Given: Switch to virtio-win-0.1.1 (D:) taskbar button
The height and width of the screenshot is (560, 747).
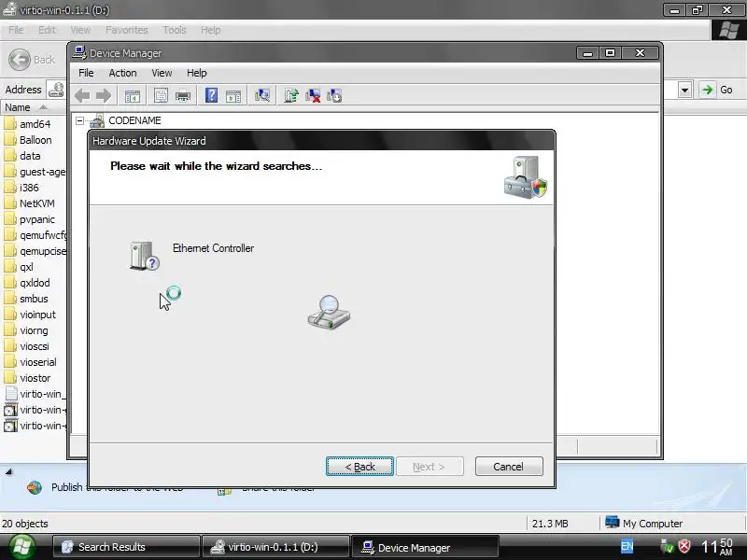Looking at the screenshot, I should [x=275, y=547].
